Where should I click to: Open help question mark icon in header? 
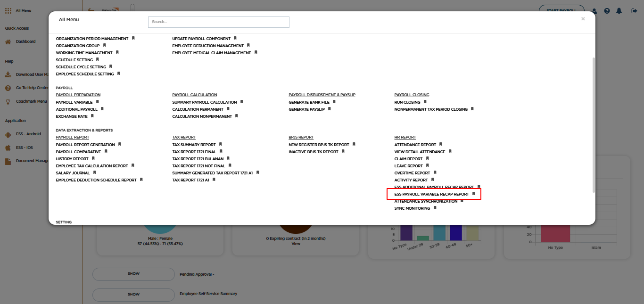click(607, 11)
